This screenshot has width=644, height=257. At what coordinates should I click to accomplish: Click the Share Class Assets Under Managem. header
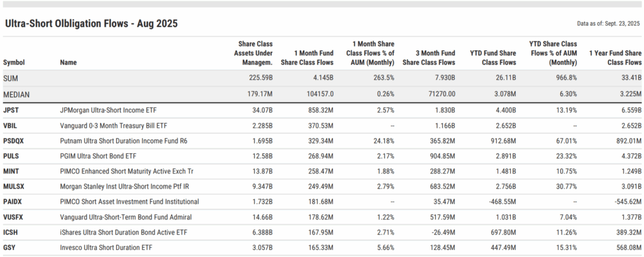[x=253, y=53]
